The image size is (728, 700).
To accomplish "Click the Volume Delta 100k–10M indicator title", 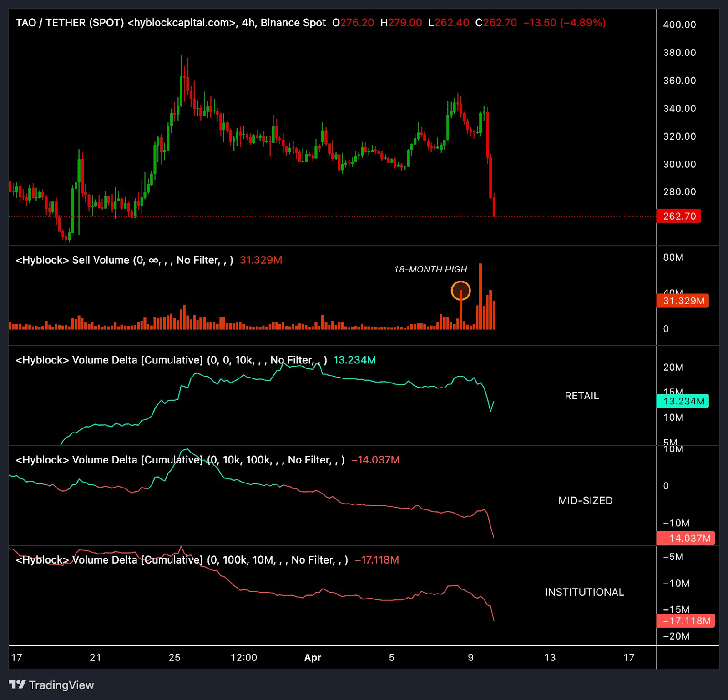I will click(x=182, y=560).
